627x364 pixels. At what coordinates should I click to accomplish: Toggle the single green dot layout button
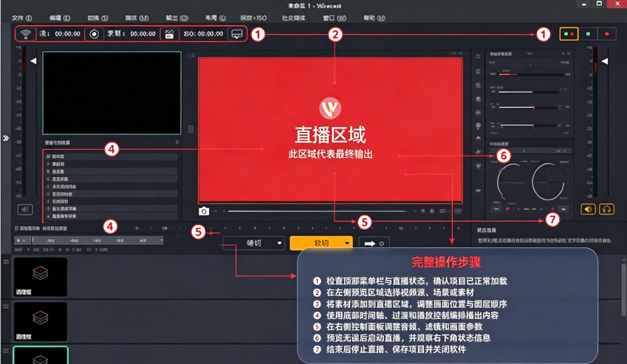588,35
